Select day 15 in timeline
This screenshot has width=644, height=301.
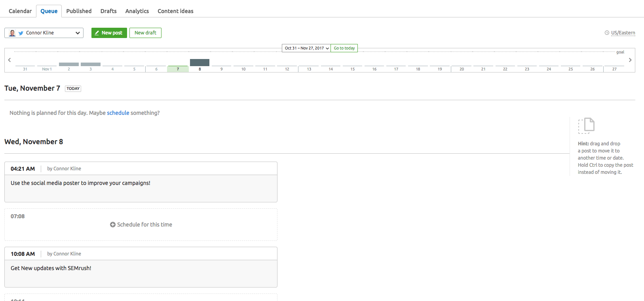pos(352,69)
